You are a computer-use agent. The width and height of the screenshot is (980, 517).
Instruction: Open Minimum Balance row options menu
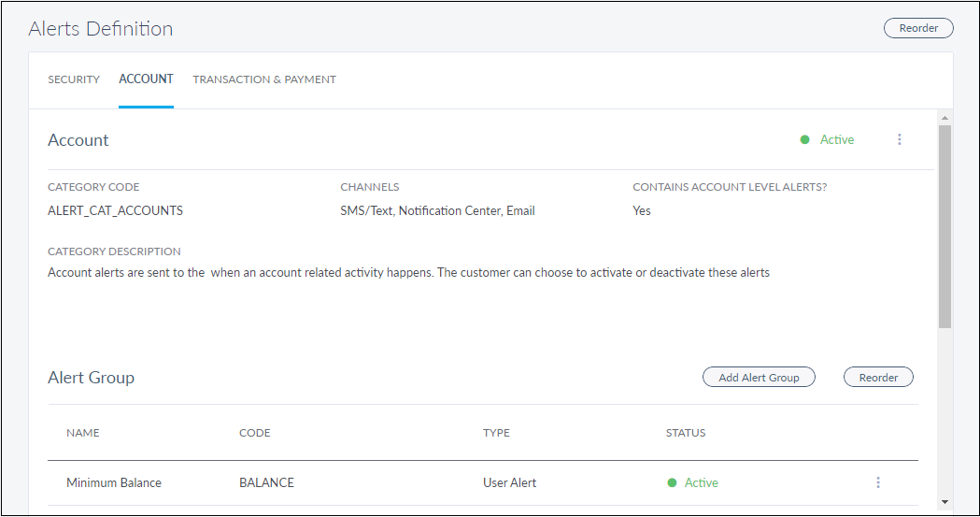point(878,482)
